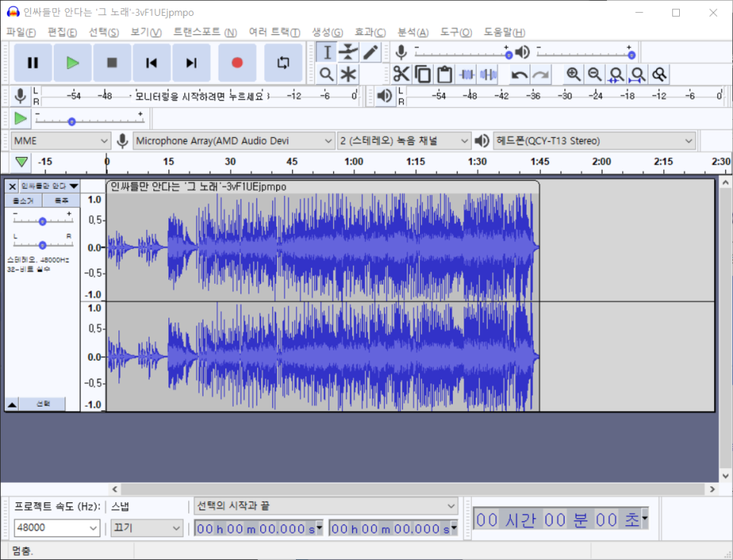Select the Multi-tool asterisk icon

(x=348, y=74)
